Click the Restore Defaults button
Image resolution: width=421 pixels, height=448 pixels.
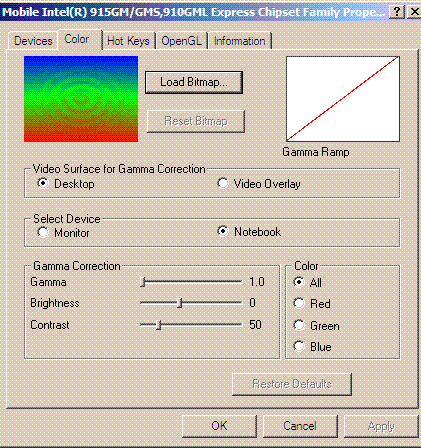click(292, 384)
